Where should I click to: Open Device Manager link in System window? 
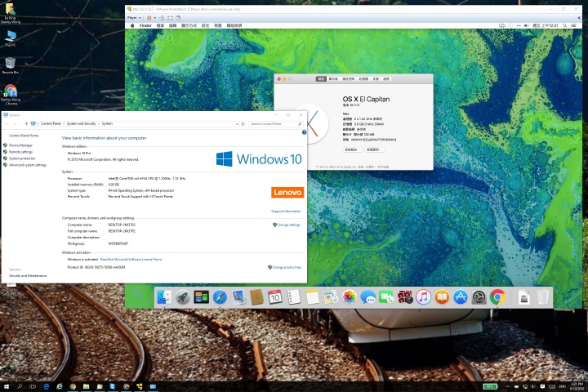point(20,145)
